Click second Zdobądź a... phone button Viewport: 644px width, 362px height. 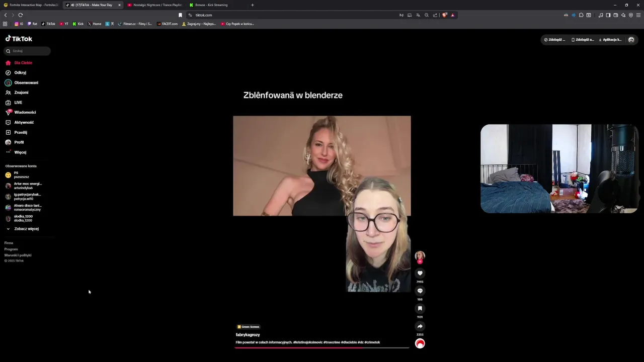(x=583, y=40)
